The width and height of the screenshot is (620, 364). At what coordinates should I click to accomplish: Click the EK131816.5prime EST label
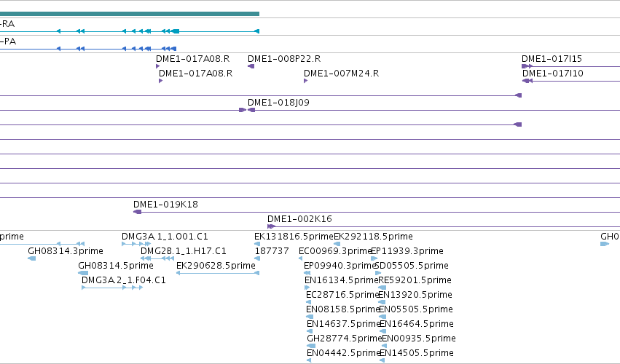tap(294, 237)
